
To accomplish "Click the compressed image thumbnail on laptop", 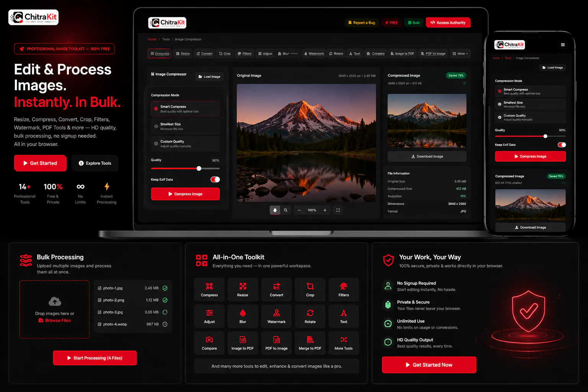I will 427,121.
